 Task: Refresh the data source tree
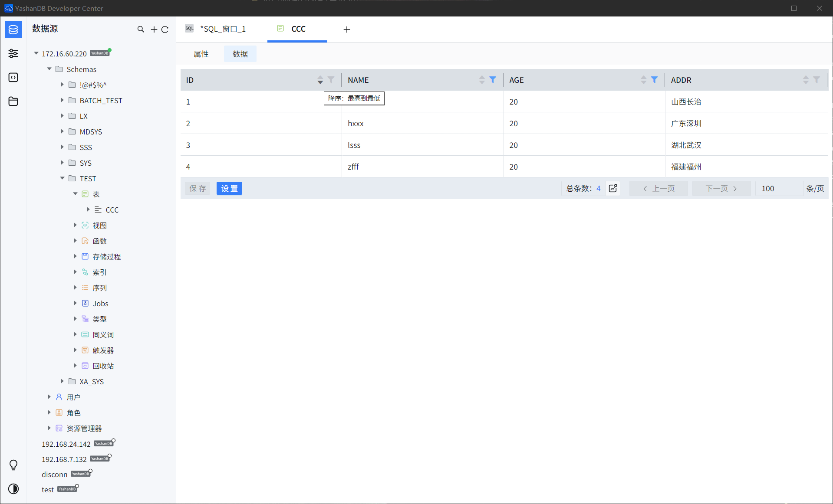[x=165, y=29]
